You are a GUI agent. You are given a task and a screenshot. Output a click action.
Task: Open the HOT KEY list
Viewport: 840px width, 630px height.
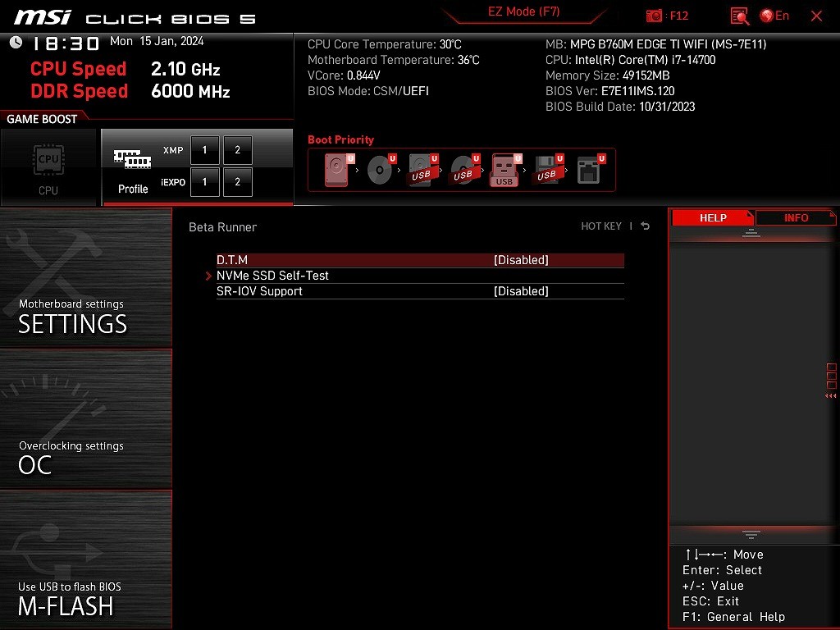coord(601,226)
